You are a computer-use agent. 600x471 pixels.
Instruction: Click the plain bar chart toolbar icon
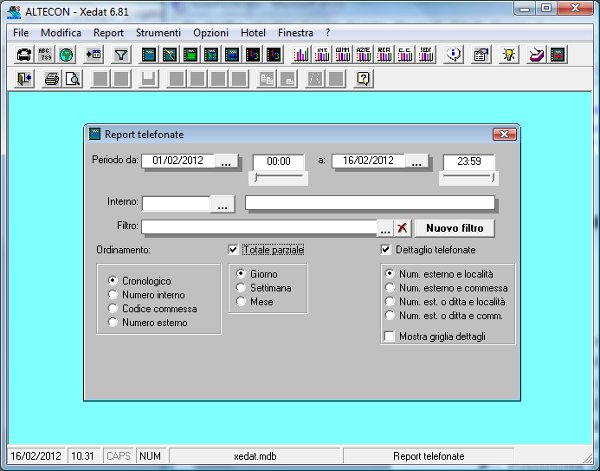click(301, 55)
